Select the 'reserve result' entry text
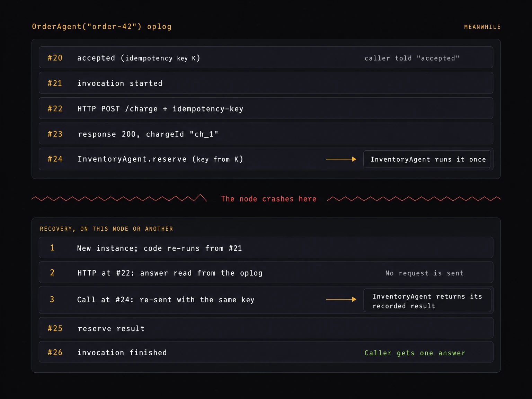 tap(111, 329)
